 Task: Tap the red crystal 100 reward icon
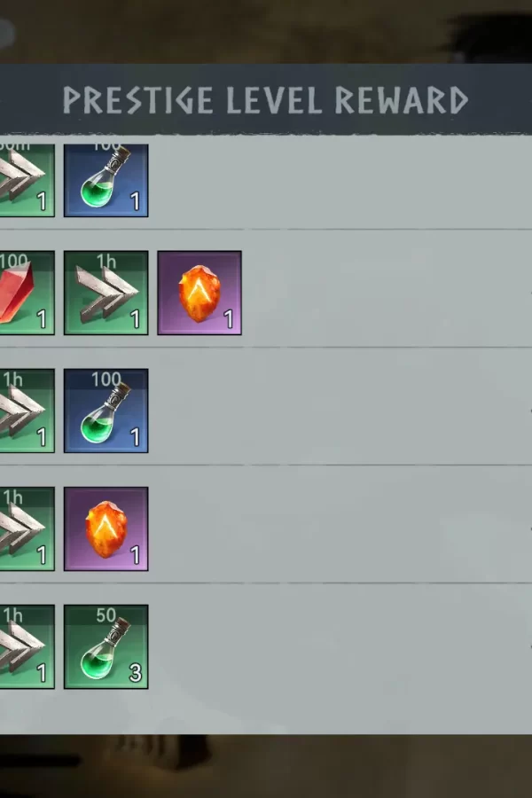click(27, 293)
